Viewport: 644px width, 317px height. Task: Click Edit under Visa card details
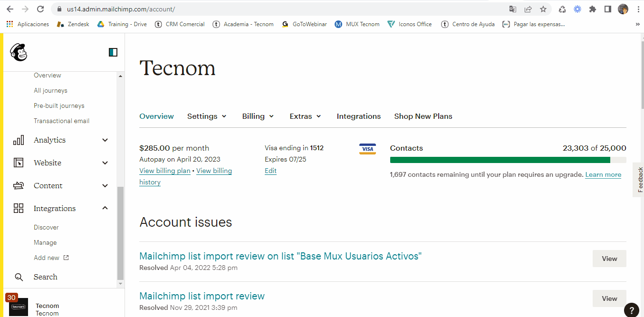[270, 171]
